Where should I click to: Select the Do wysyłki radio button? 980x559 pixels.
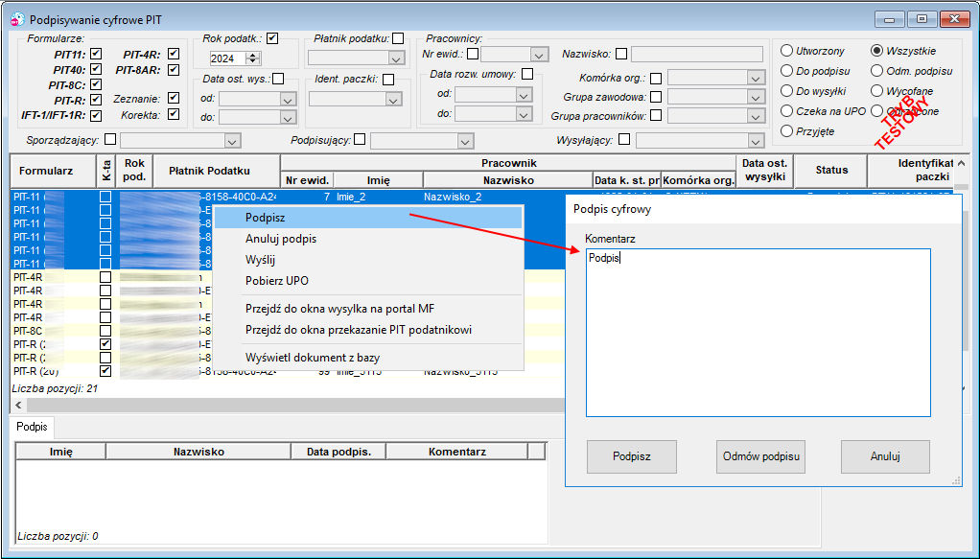(x=787, y=91)
